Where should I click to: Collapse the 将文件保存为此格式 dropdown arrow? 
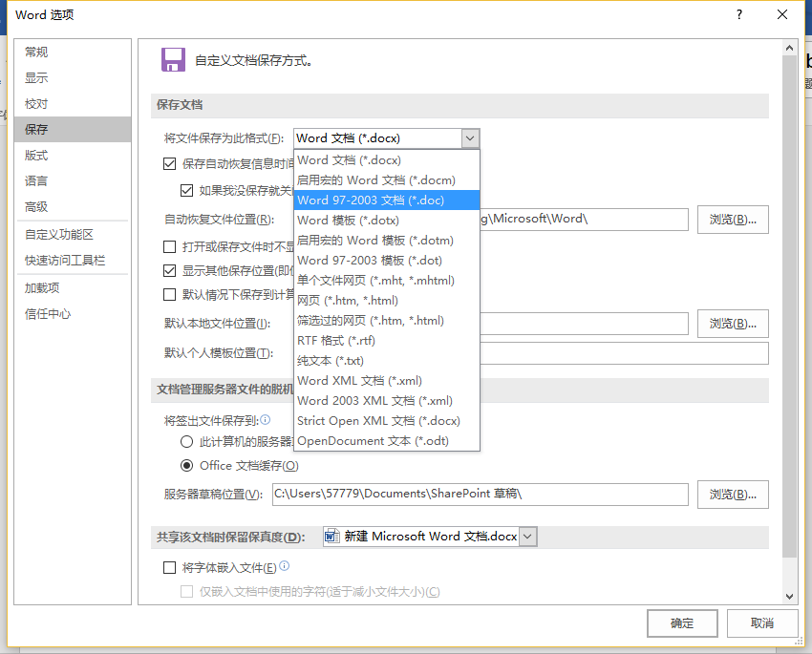[x=470, y=138]
